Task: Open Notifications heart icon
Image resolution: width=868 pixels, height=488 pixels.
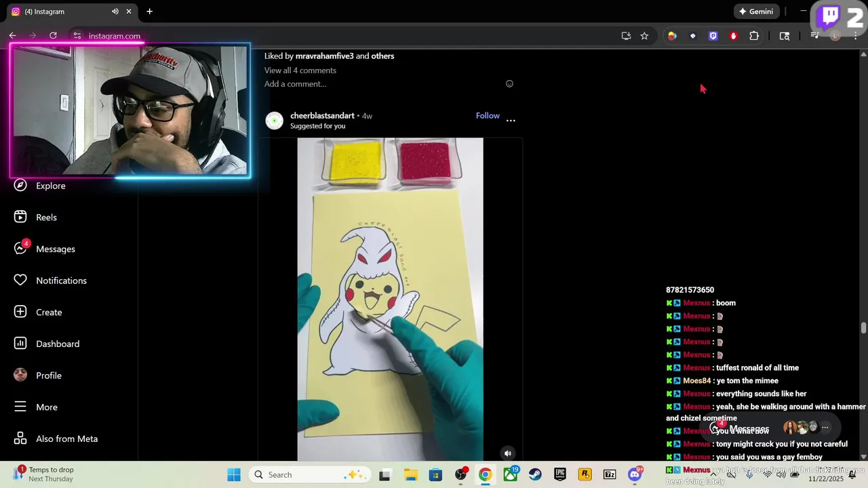Action: click(x=20, y=280)
